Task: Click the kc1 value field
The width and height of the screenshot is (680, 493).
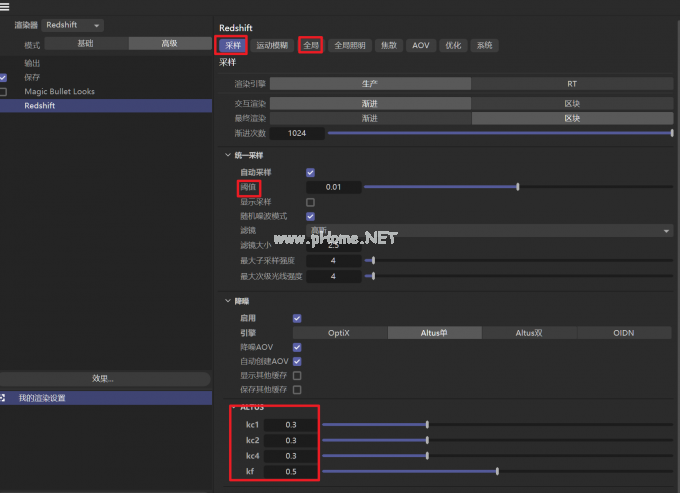Action: tap(291, 425)
